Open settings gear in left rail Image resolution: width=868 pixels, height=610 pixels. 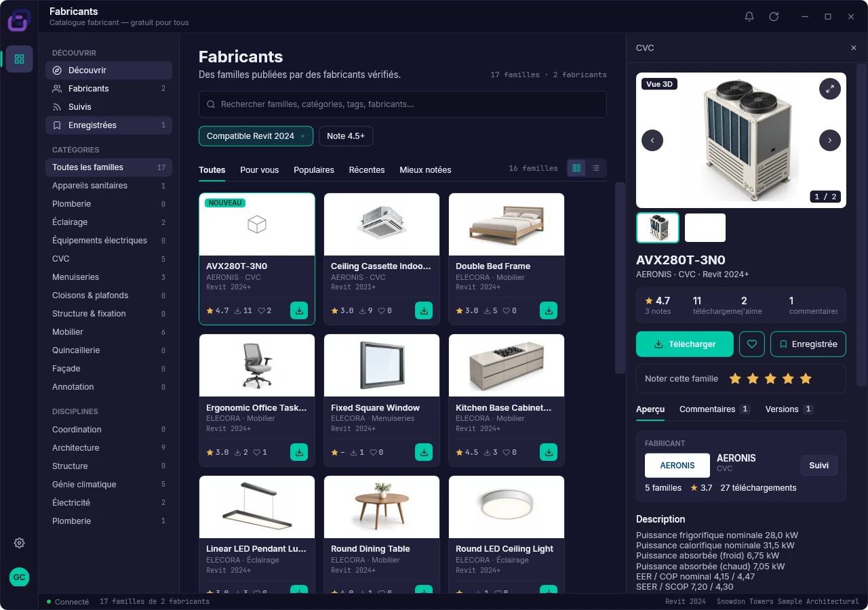(x=19, y=543)
